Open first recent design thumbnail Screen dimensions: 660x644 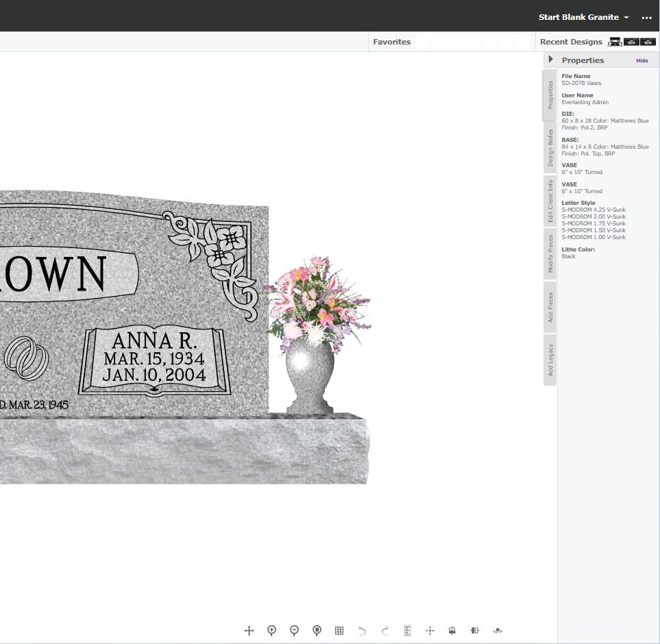615,42
